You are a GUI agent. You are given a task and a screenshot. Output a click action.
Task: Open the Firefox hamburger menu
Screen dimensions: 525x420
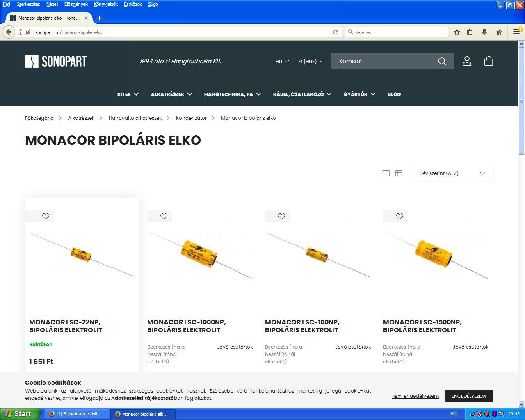point(516,32)
